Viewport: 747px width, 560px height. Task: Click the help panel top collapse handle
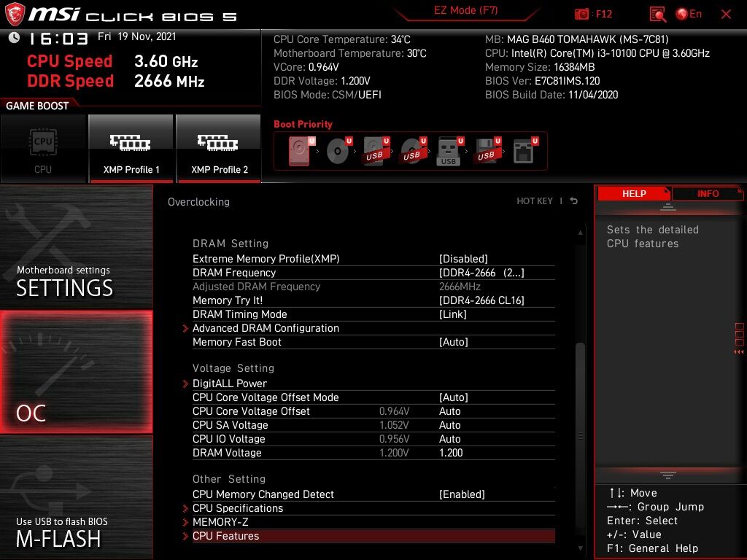pos(668,207)
